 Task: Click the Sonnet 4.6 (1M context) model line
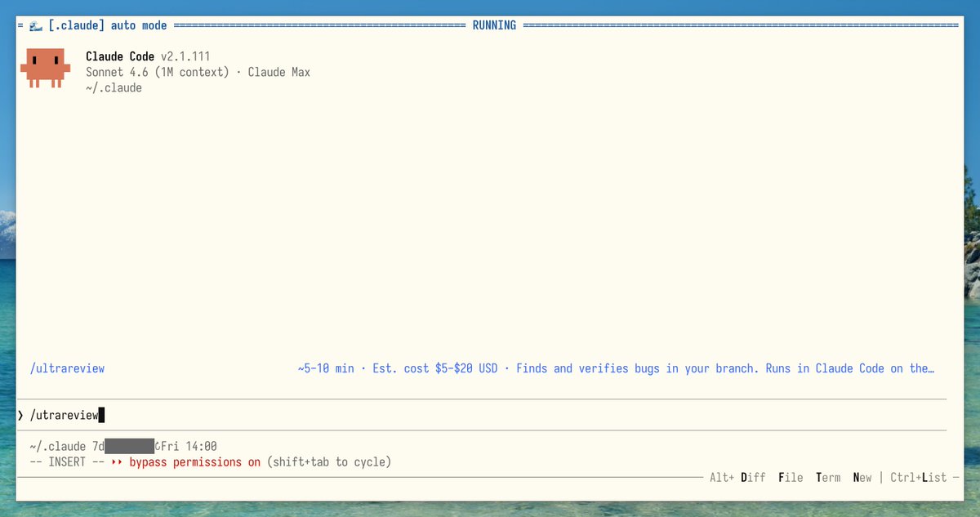[198, 72]
